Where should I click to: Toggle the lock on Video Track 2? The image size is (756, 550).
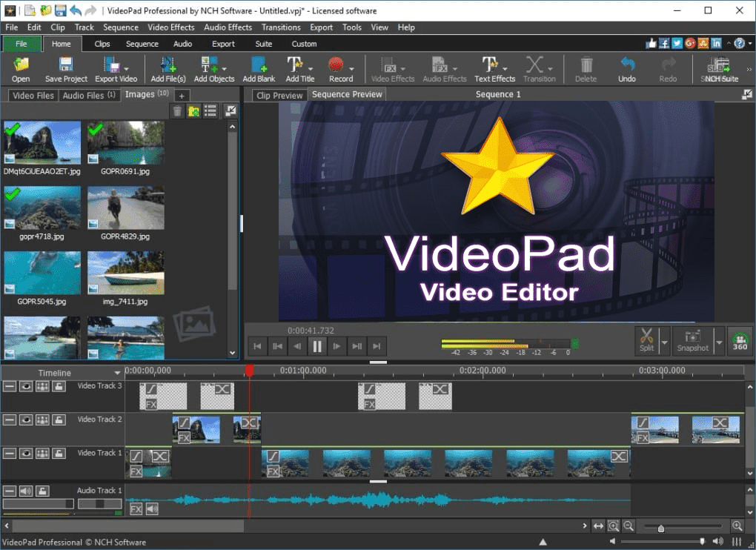(58, 420)
